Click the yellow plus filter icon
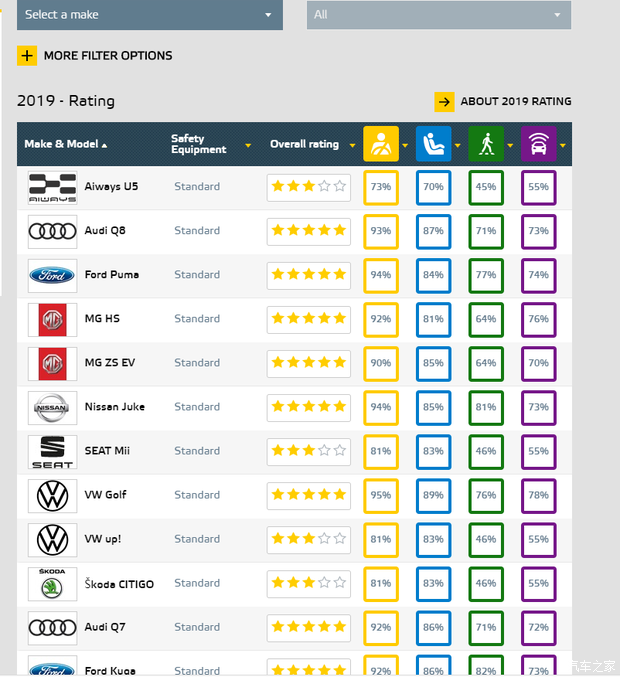The width and height of the screenshot is (620, 677). tap(27, 56)
